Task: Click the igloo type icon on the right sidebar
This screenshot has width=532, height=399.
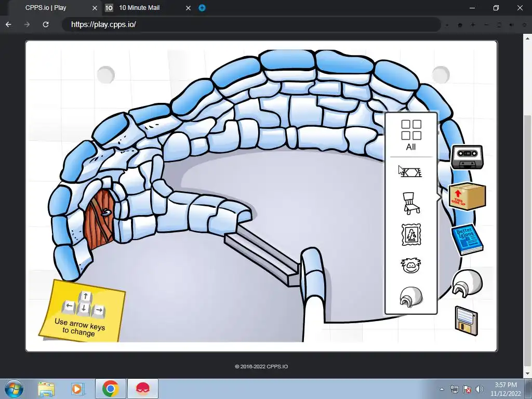Action: (x=467, y=284)
